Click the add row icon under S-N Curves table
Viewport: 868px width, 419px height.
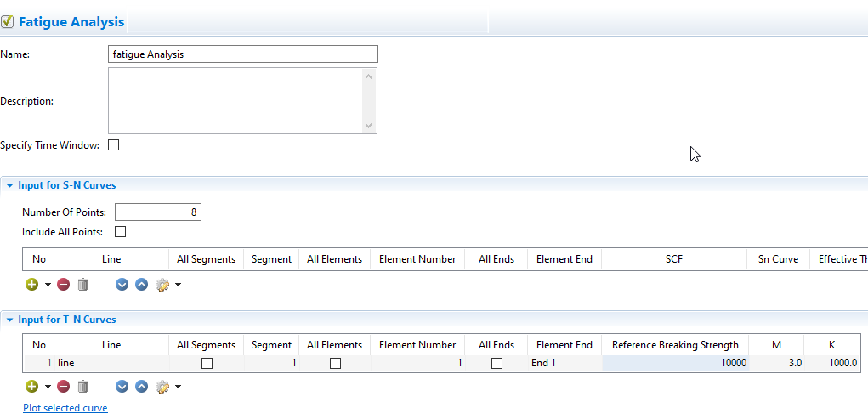[31, 285]
